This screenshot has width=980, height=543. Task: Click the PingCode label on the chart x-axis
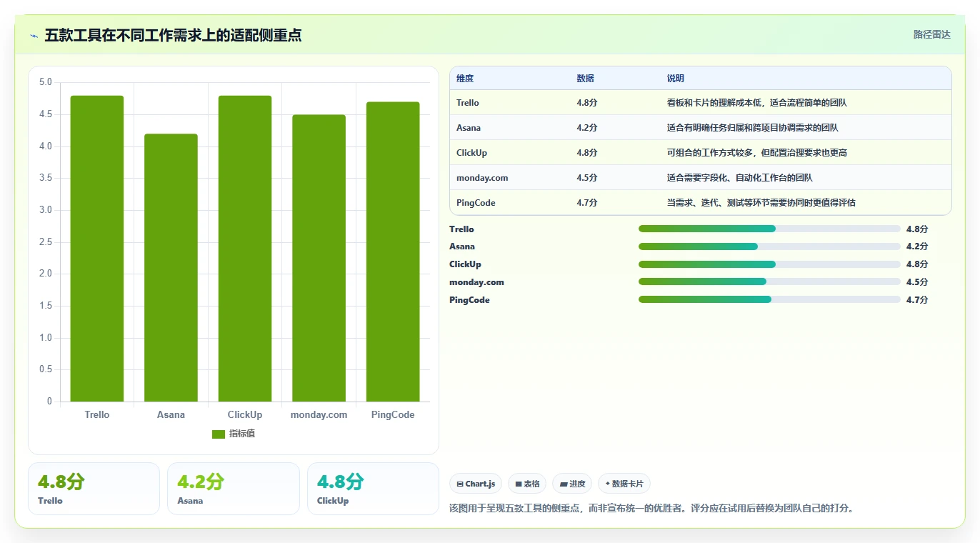pos(393,414)
